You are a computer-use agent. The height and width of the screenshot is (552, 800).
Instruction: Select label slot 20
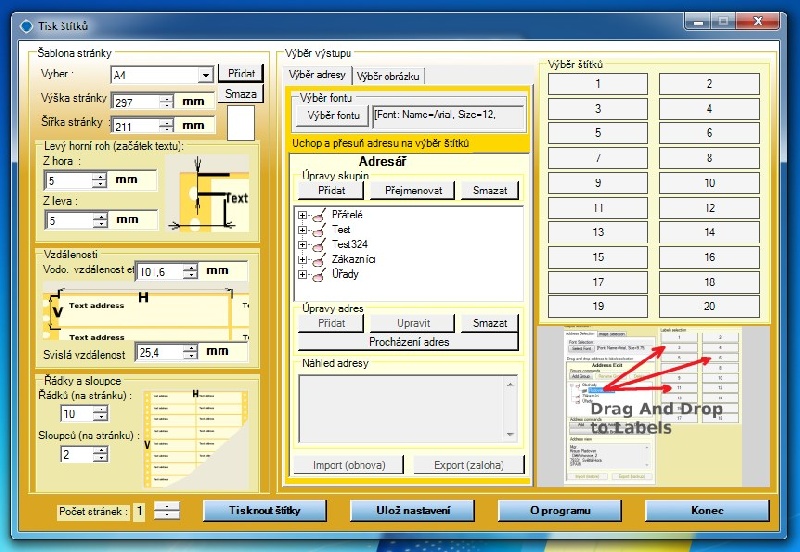coord(709,307)
